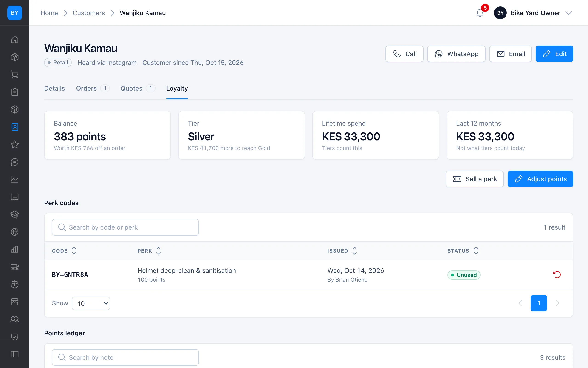Click the Edit customer button
This screenshot has height=368, width=588.
[554, 54]
